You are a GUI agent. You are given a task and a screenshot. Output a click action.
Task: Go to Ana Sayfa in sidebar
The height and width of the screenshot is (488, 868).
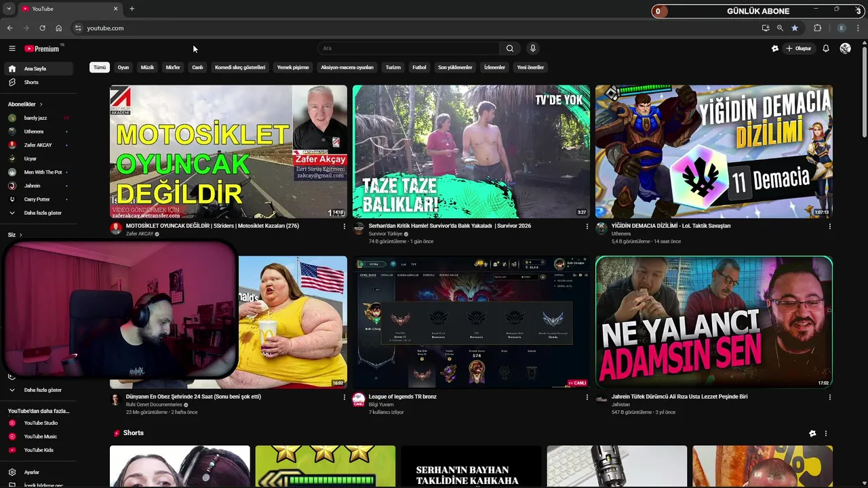tap(39, 68)
